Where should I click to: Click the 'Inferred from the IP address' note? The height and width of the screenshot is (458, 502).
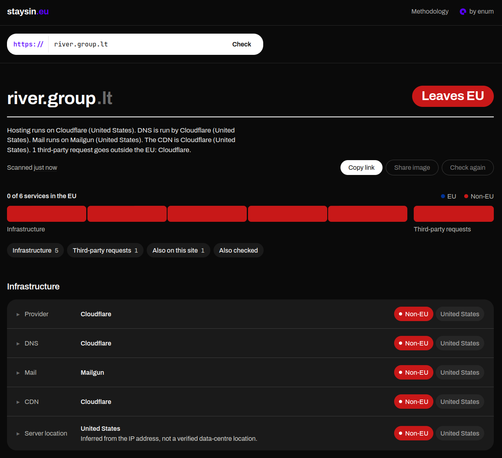(169, 439)
